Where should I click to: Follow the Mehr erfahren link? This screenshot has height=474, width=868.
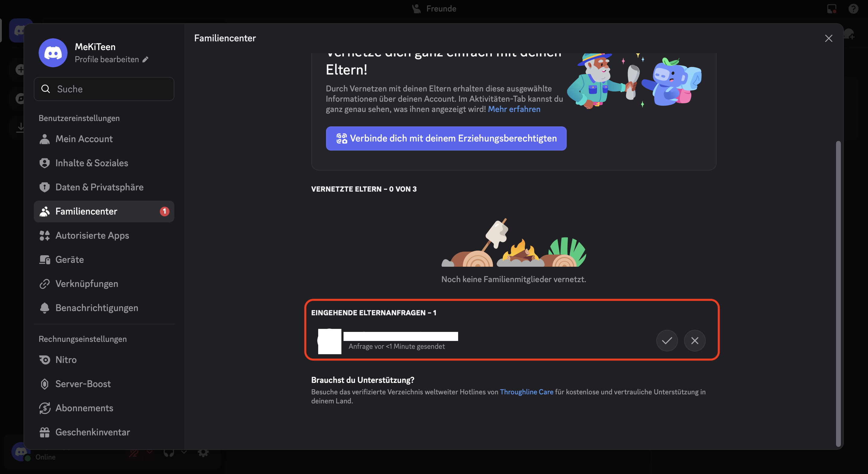pos(514,109)
